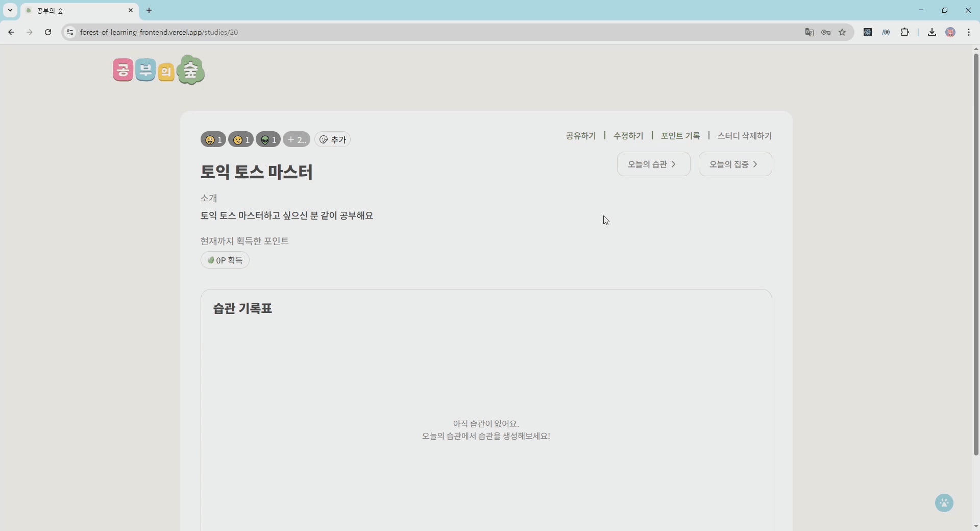Click the address bar URL
980x531 pixels.
[x=159, y=32]
